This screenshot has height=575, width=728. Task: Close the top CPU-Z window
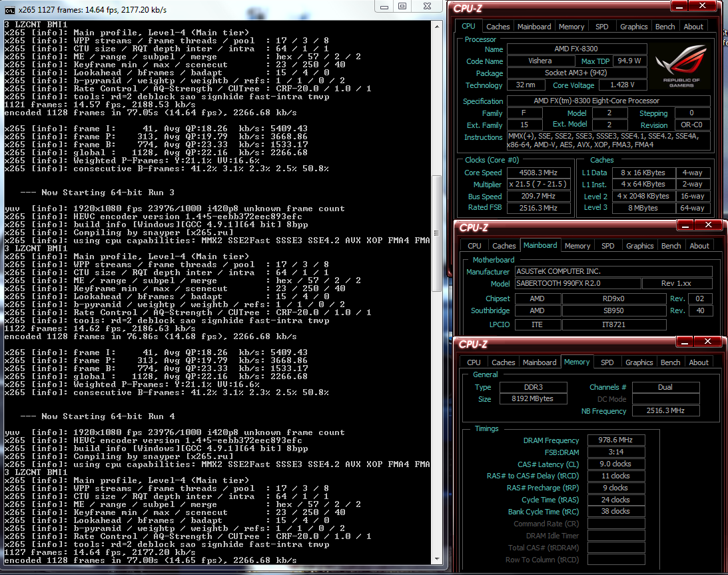[x=703, y=6]
